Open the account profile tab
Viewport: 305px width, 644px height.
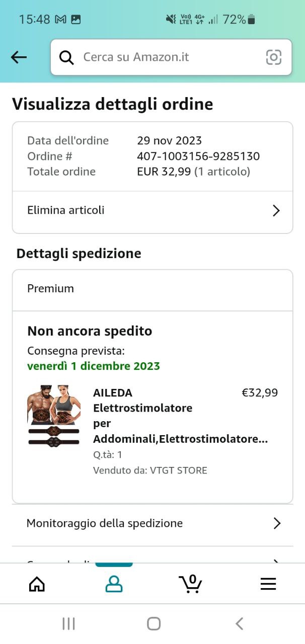(x=114, y=584)
